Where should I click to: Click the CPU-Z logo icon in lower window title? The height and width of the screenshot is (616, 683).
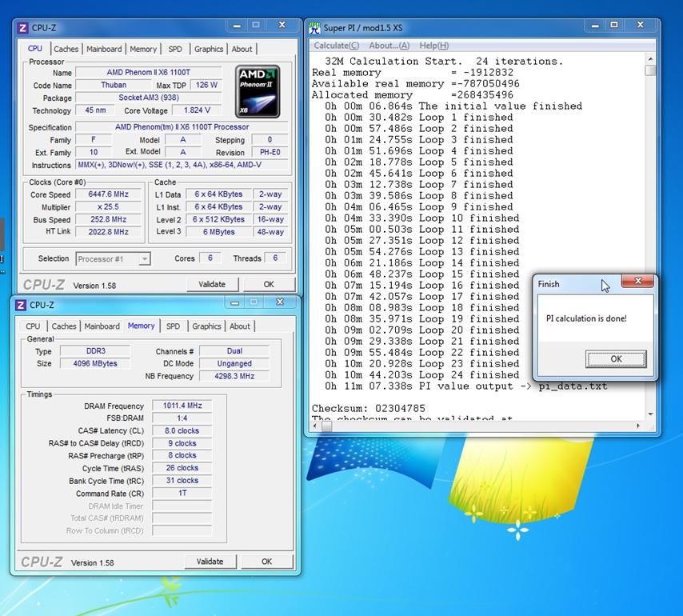point(21,305)
